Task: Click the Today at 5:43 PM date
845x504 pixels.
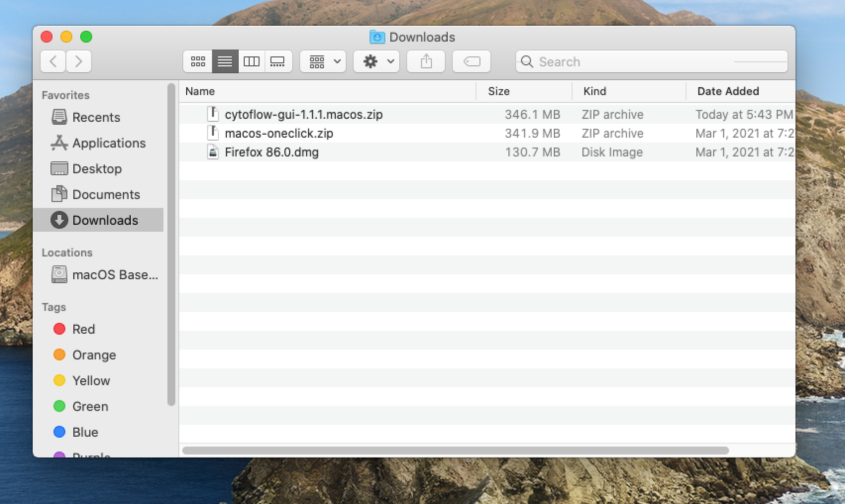Action: pyautogui.click(x=744, y=114)
